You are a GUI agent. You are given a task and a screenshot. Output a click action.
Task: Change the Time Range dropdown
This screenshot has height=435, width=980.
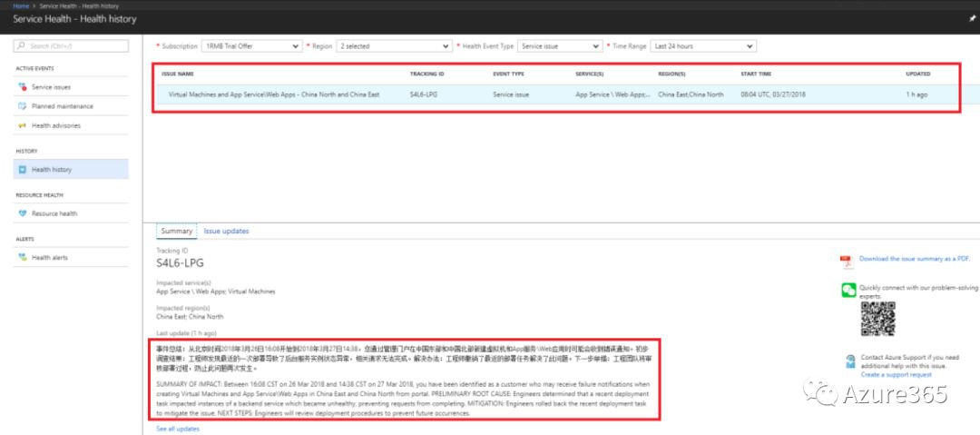pos(703,45)
